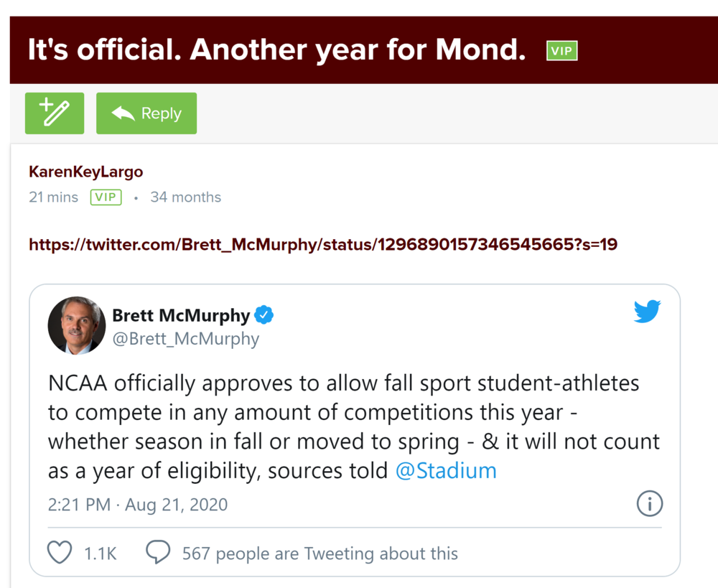Like the tweet with the heart icon
Screen dimensions: 718x588
point(60,553)
